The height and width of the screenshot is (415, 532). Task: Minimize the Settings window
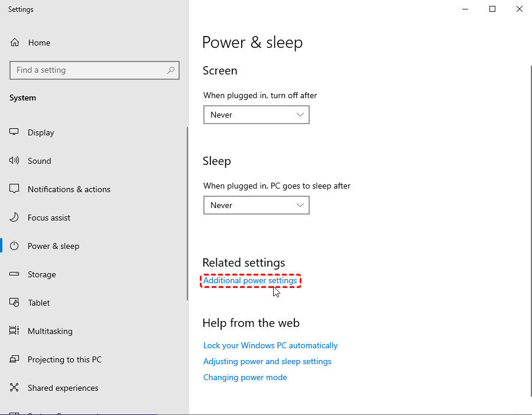tap(465, 9)
